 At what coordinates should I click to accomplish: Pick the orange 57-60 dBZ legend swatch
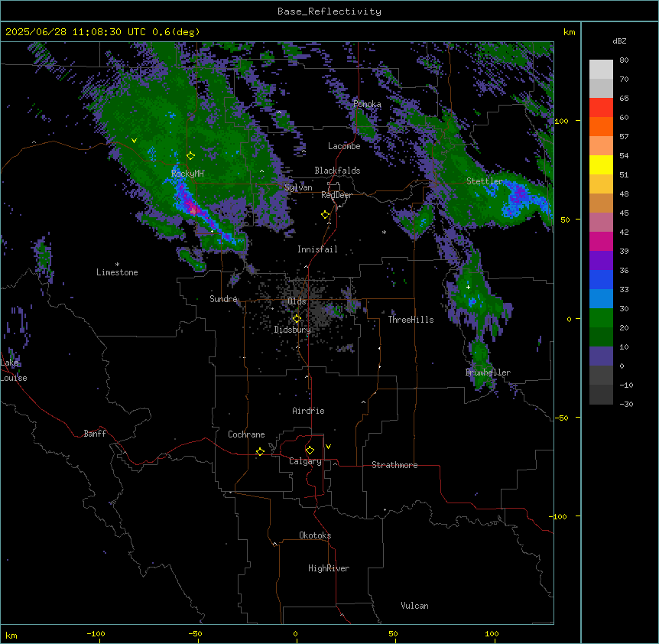[601, 126]
